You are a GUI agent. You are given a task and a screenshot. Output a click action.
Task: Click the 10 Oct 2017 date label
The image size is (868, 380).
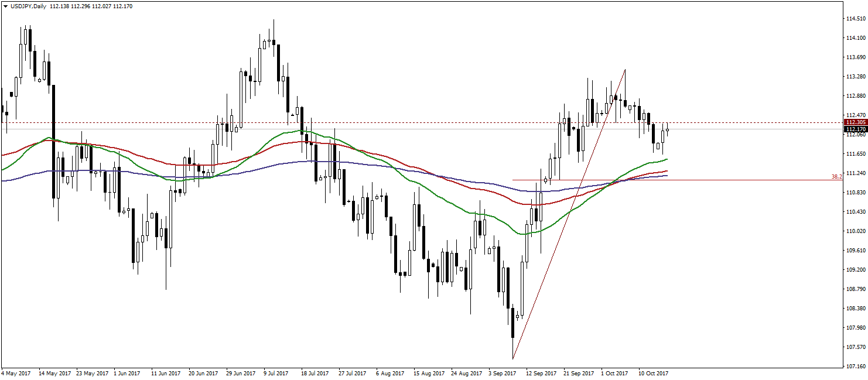click(x=653, y=373)
